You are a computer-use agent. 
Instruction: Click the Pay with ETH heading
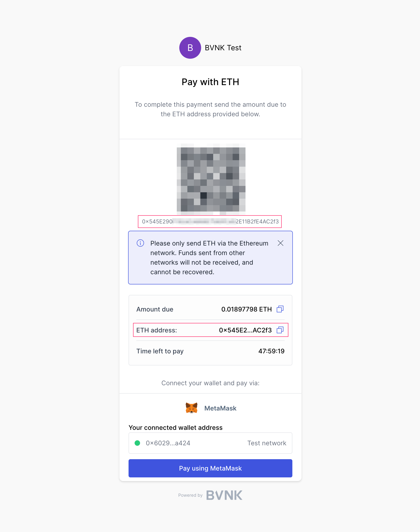click(210, 82)
